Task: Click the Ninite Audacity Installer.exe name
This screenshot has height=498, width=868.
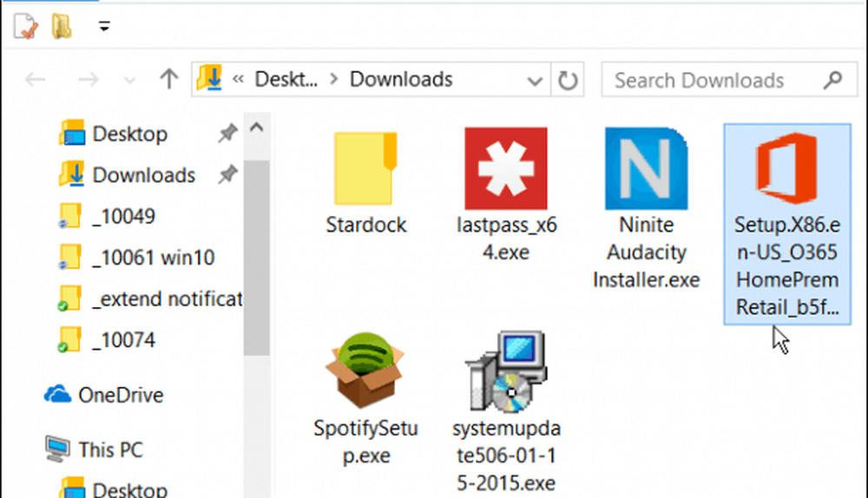Action: 647,252
